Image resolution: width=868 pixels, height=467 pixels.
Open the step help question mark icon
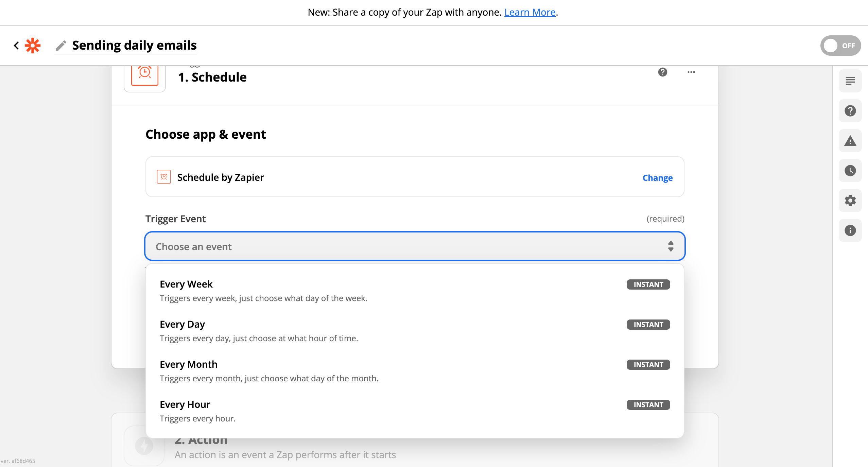point(662,72)
